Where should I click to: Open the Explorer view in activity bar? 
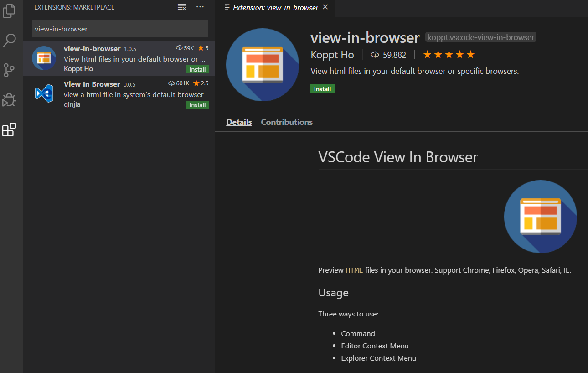click(x=9, y=10)
